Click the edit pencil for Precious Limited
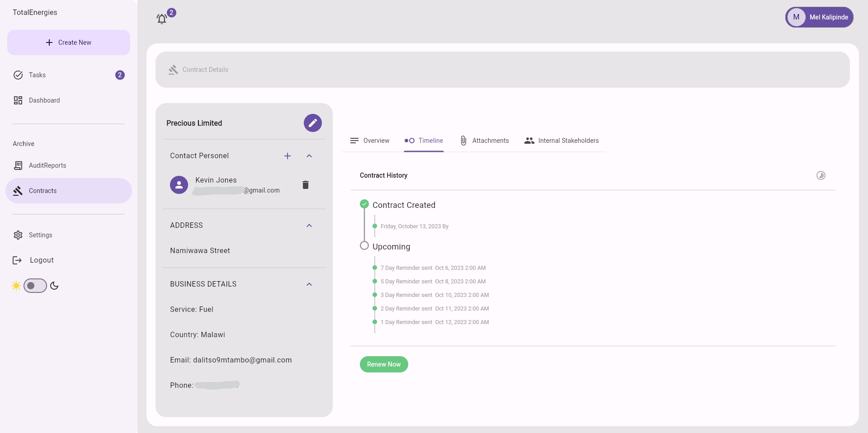The image size is (868, 433). (x=312, y=123)
